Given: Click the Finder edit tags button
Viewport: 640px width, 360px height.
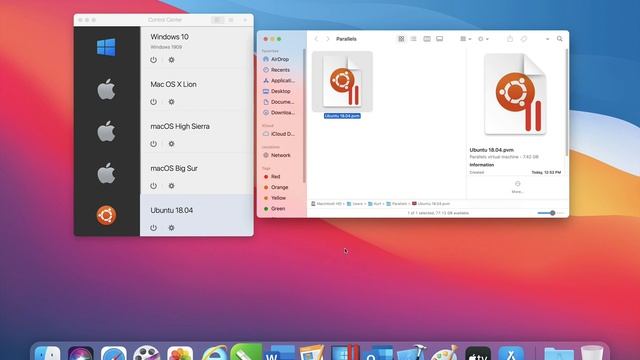Looking at the screenshot, I should click(524, 39).
